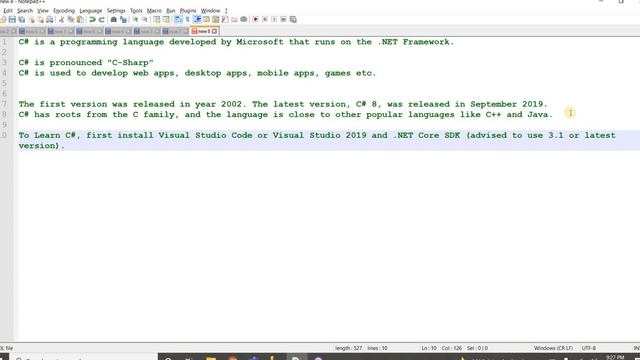Image resolution: width=640 pixels, height=360 pixels.
Task: Open the Tools menu
Action: [x=136, y=11]
